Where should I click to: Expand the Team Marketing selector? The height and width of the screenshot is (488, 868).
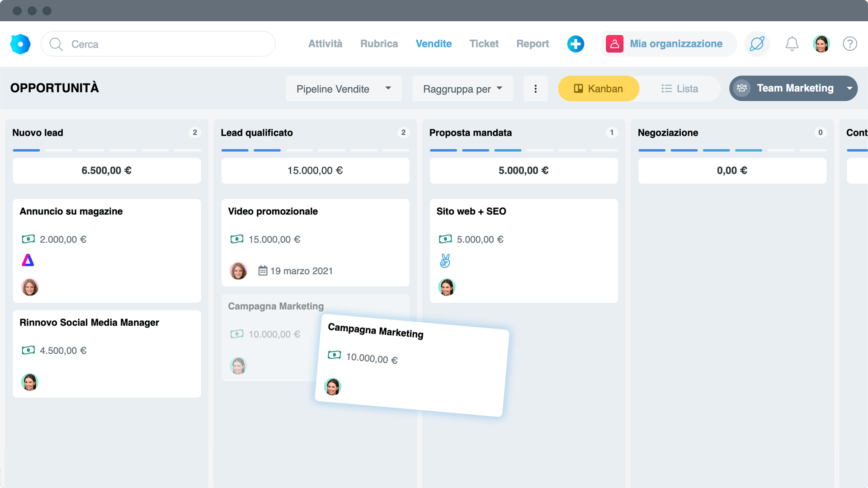click(x=793, y=88)
